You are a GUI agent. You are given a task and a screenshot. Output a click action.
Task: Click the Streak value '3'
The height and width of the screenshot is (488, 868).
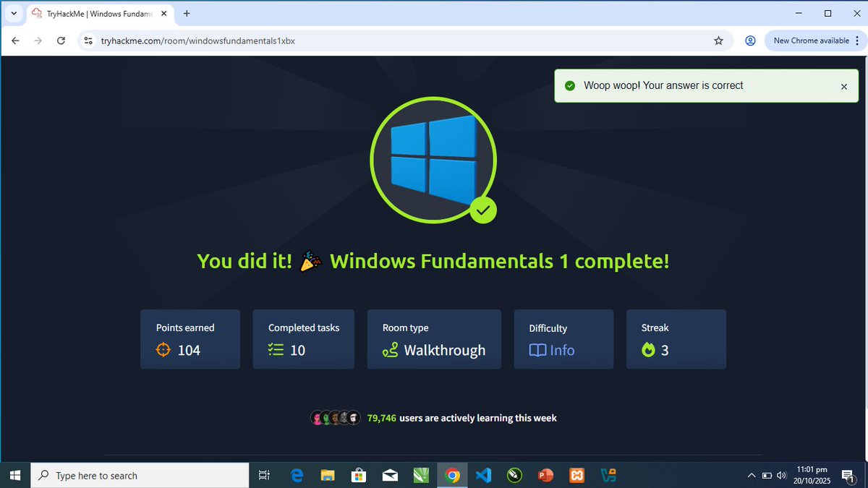(665, 350)
